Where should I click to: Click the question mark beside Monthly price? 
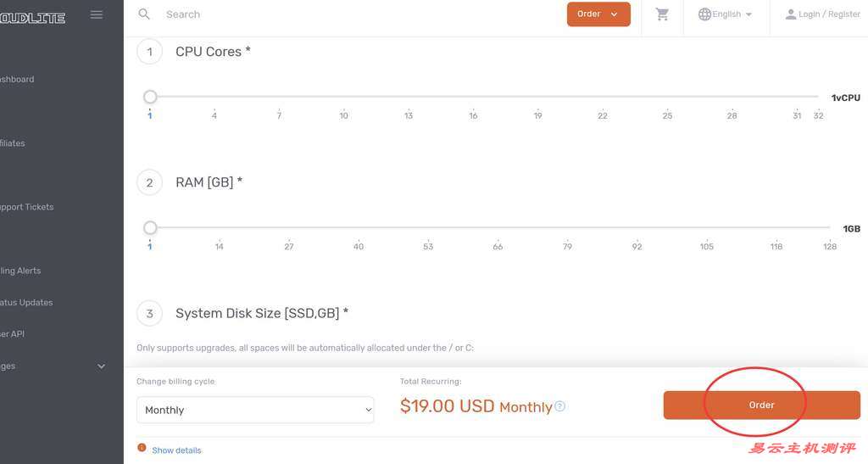559,406
